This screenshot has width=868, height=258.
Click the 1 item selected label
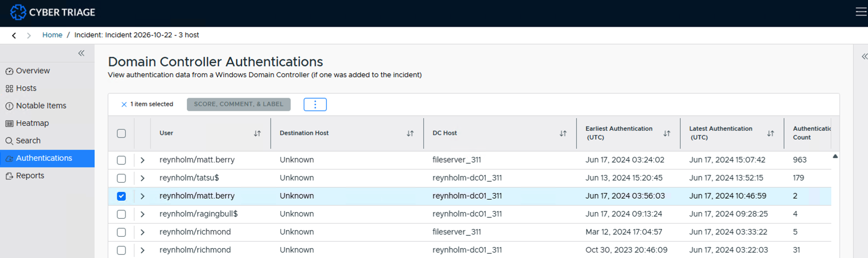(152, 104)
